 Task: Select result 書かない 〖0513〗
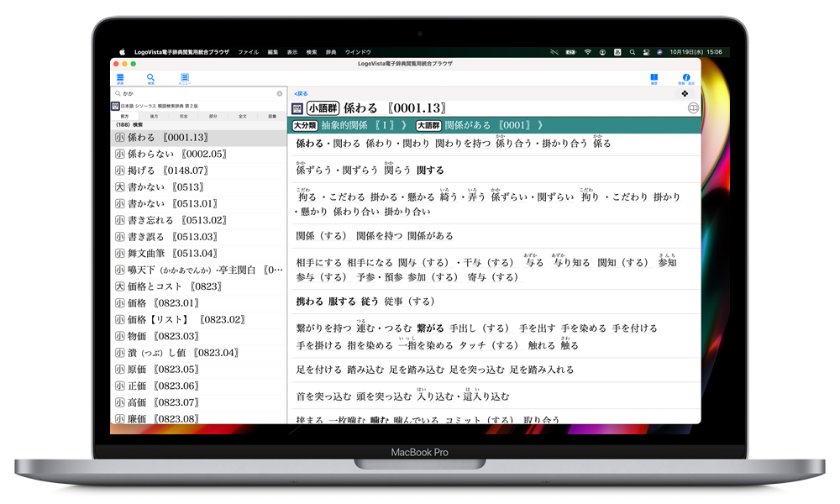(x=199, y=187)
